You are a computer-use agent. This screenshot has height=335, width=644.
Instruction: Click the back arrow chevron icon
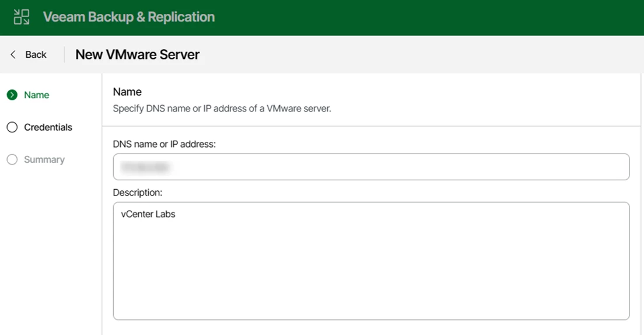point(13,54)
